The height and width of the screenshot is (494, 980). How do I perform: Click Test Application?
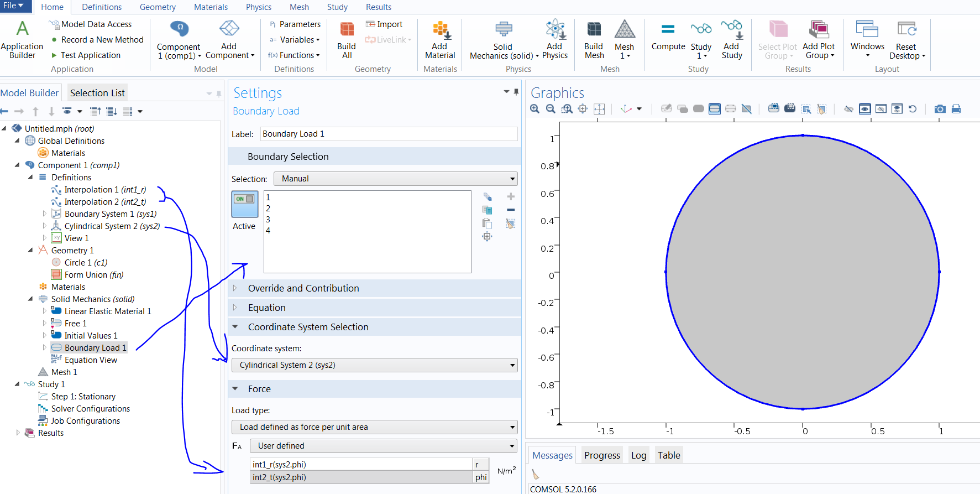90,55
